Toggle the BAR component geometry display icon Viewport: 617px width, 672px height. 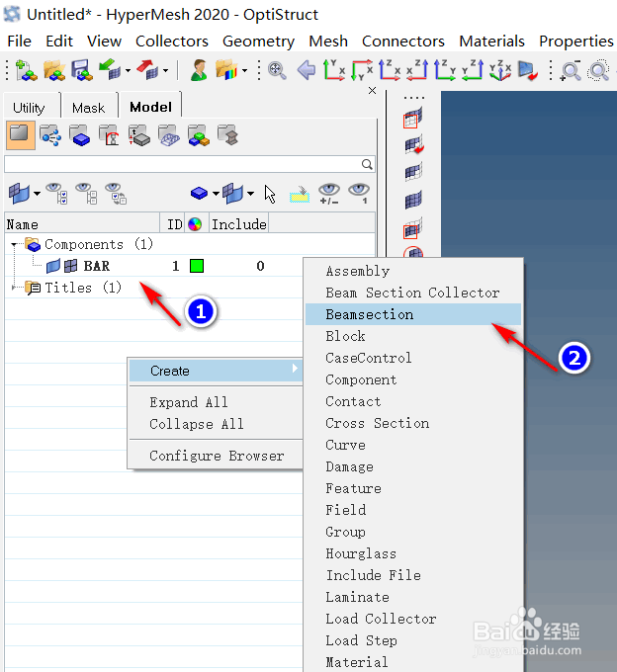pyautogui.click(x=53, y=266)
